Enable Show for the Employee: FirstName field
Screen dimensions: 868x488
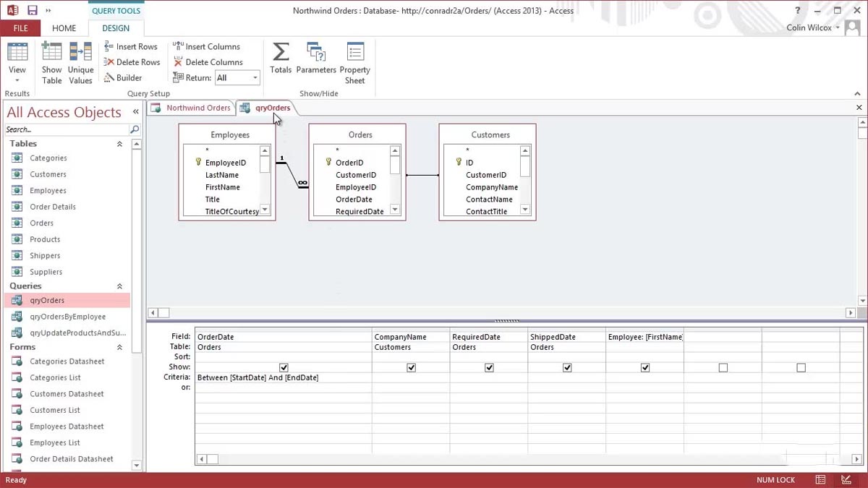coord(644,367)
